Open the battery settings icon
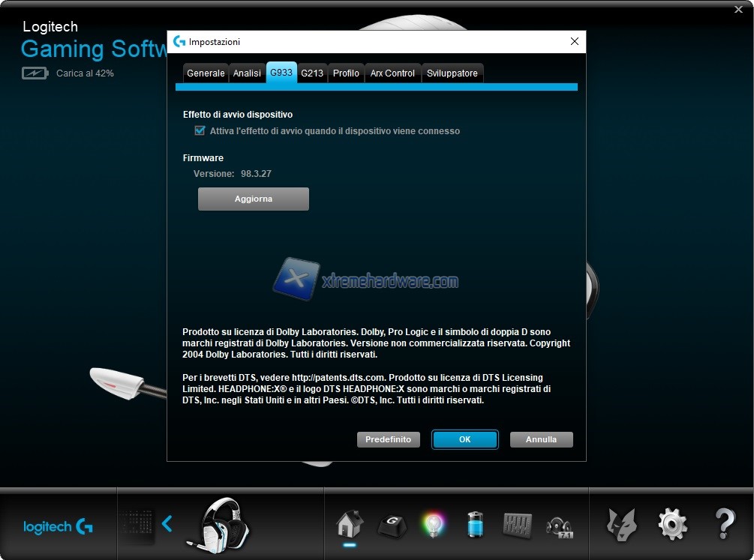This screenshot has width=754, height=560. click(x=476, y=523)
